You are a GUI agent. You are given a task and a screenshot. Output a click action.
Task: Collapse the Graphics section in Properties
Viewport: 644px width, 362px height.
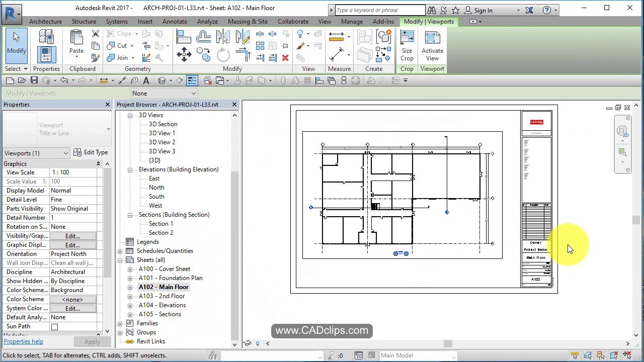[x=99, y=163]
